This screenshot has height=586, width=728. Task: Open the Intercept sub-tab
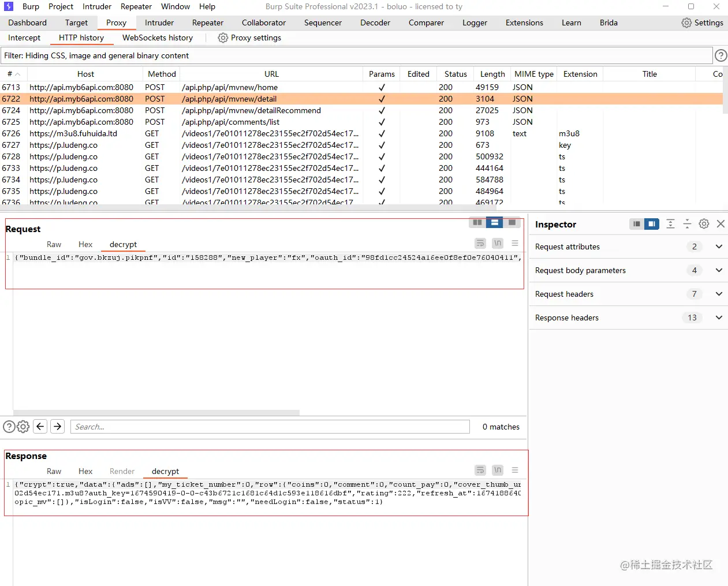point(24,38)
